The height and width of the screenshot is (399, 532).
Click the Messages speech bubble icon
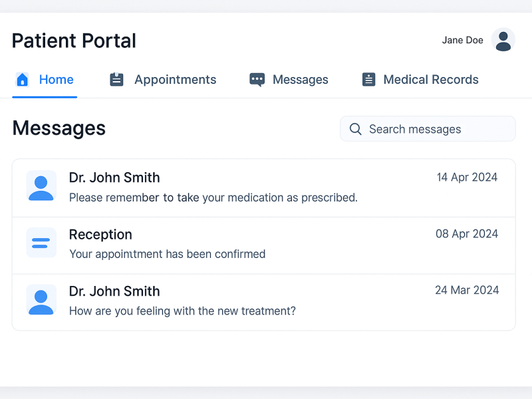click(x=257, y=80)
